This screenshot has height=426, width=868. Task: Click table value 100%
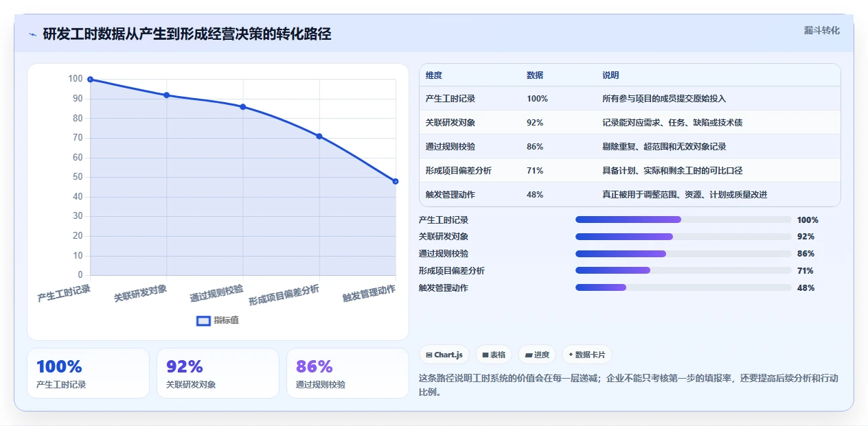[537, 99]
